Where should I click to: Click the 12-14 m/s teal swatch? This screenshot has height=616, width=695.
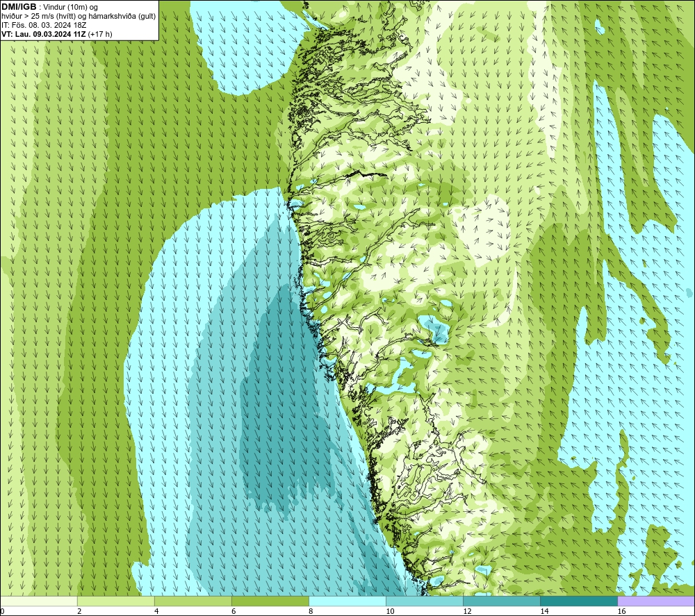[502, 601]
